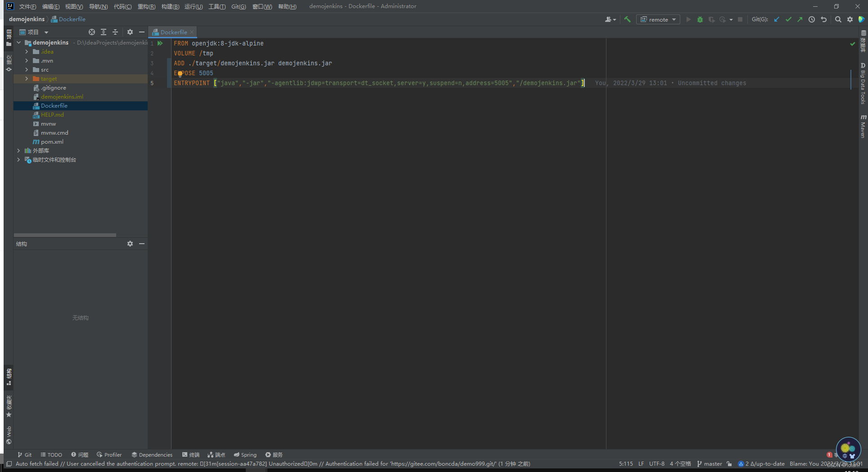This screenshot has height=472, width=868.
Task: Open the 重构(R) menu
Action: coord(146,6)
